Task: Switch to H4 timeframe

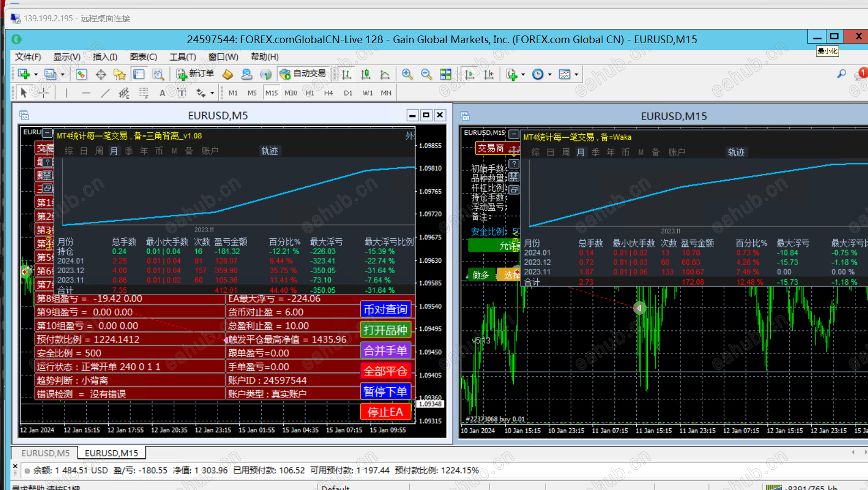Action: coord(329,93)
